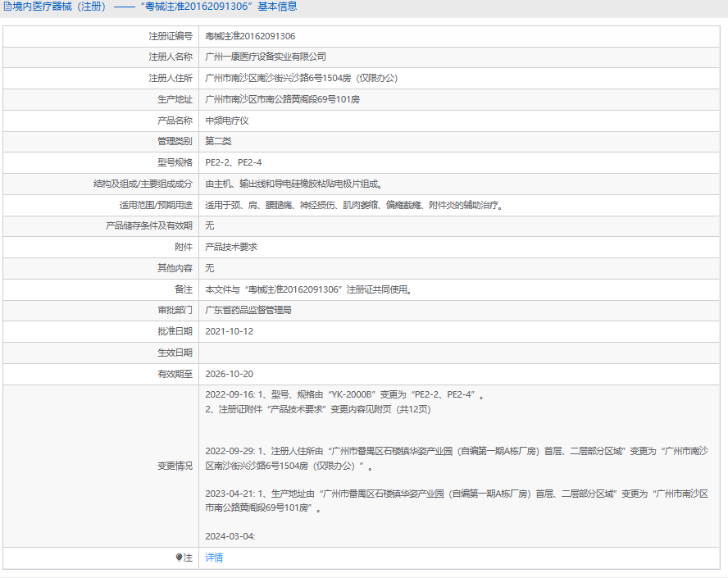Image resolution: width=728 pixels, height=578 pixels.
Task: Click the 适用范围/预期用途 label
Action: 156,205
